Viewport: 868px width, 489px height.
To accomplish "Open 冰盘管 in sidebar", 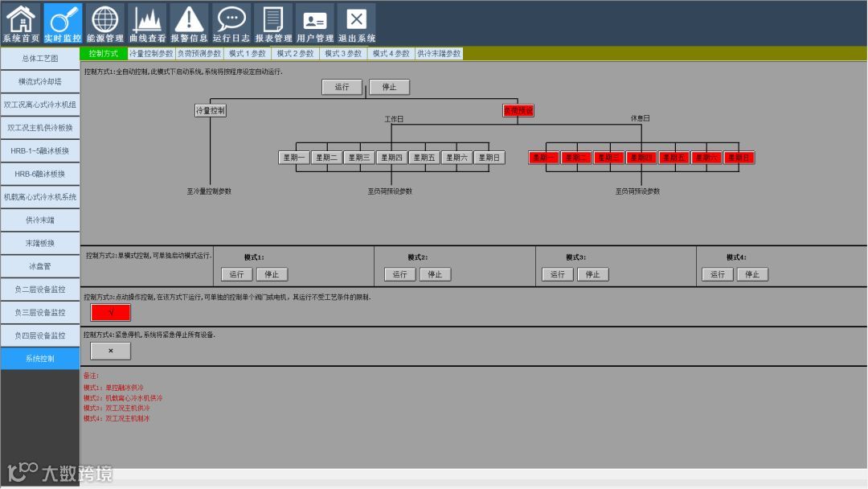I will pos(40,266).
